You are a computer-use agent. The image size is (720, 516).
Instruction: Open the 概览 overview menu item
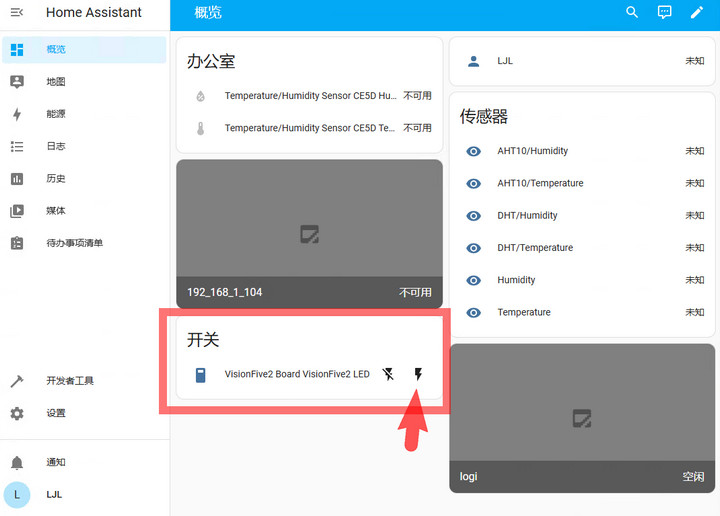point(84,50)
